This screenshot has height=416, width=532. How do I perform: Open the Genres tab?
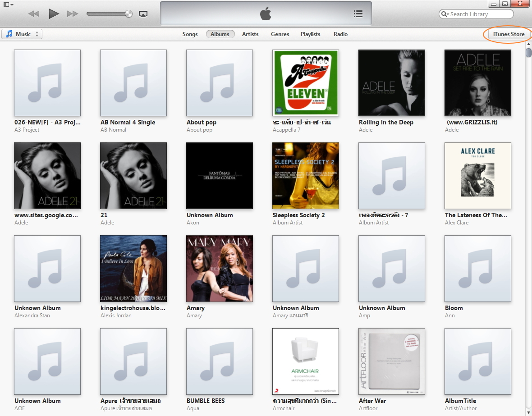click(280, 34)
